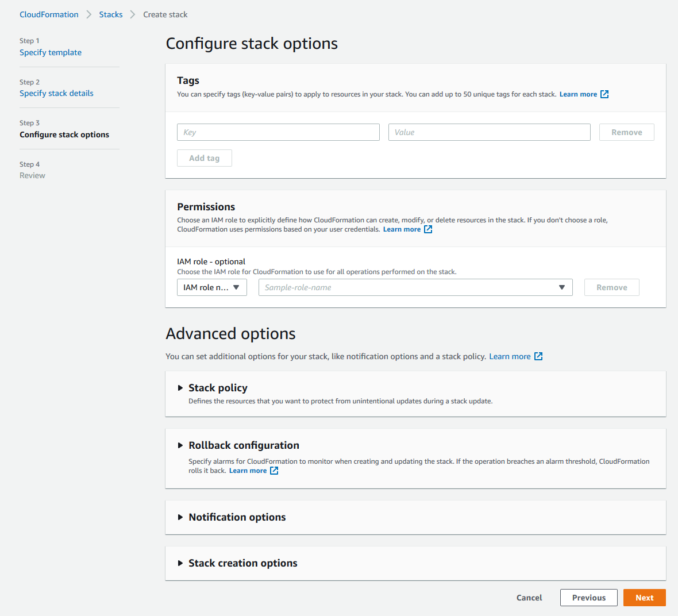678x616 pixels.
Task: Click 'Configure stack options' page heading
Action: 252,44
